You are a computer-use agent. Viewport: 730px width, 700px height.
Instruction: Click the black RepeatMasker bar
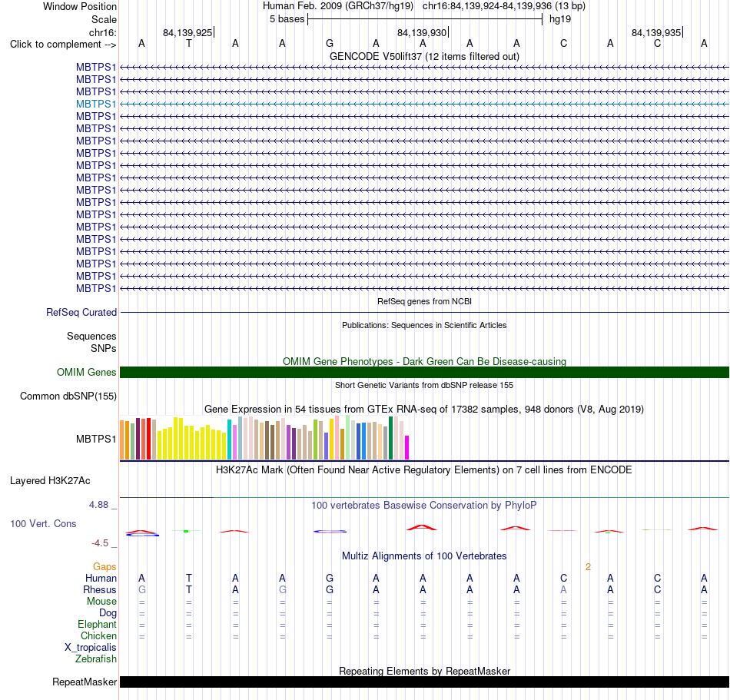coord(424,682)
